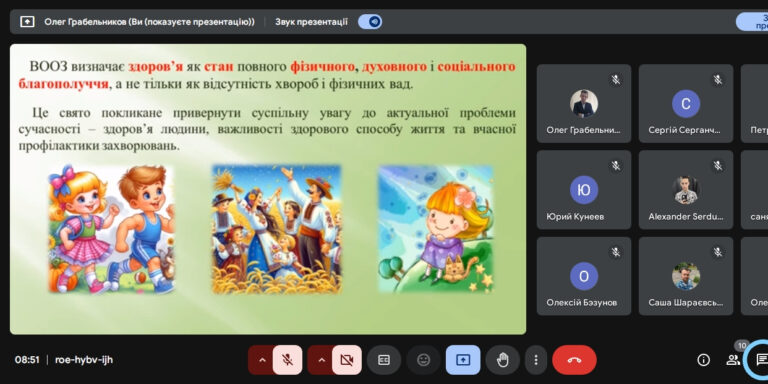Stop presenting via the share screen icon
This screenshot has height=384, width=768.
[463, 360]
